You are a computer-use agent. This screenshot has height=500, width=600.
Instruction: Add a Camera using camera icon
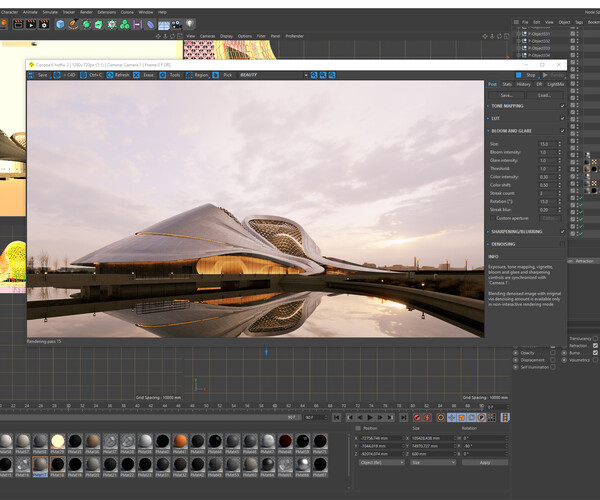[177, 24]
